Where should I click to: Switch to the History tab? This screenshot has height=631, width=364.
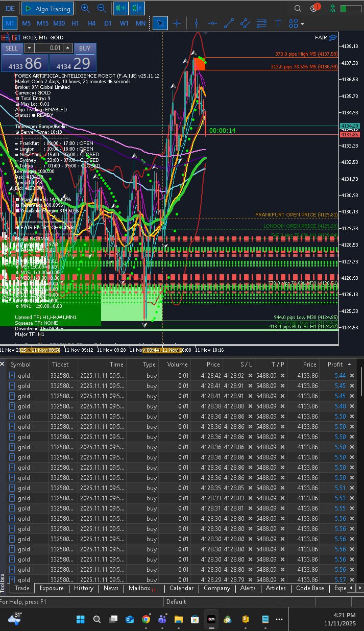pyautogui.click(x=83, y=588)
